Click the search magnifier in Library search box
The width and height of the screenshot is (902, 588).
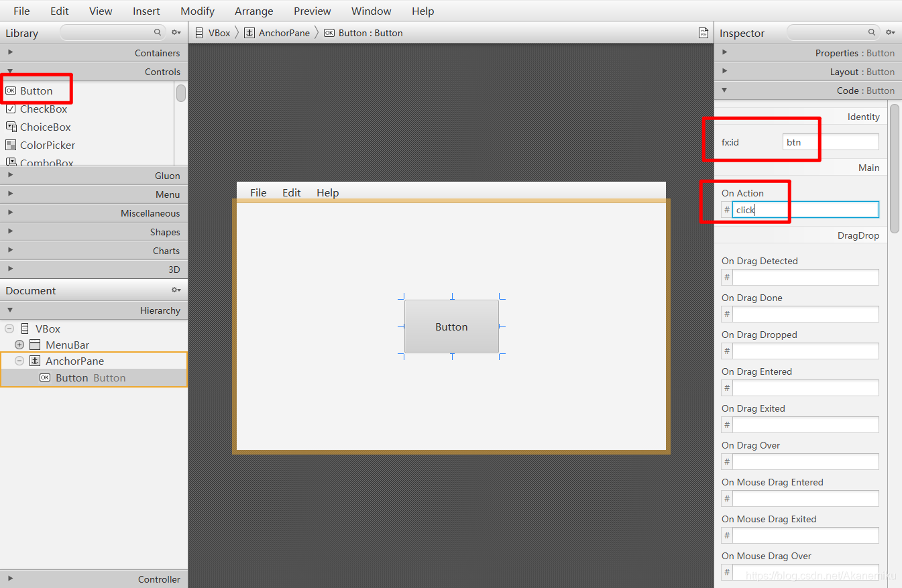(x=158, y=32)
